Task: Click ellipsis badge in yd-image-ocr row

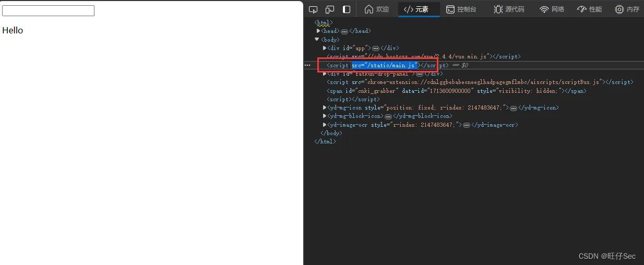Action: pyautogui.click(x=467, y=125)
